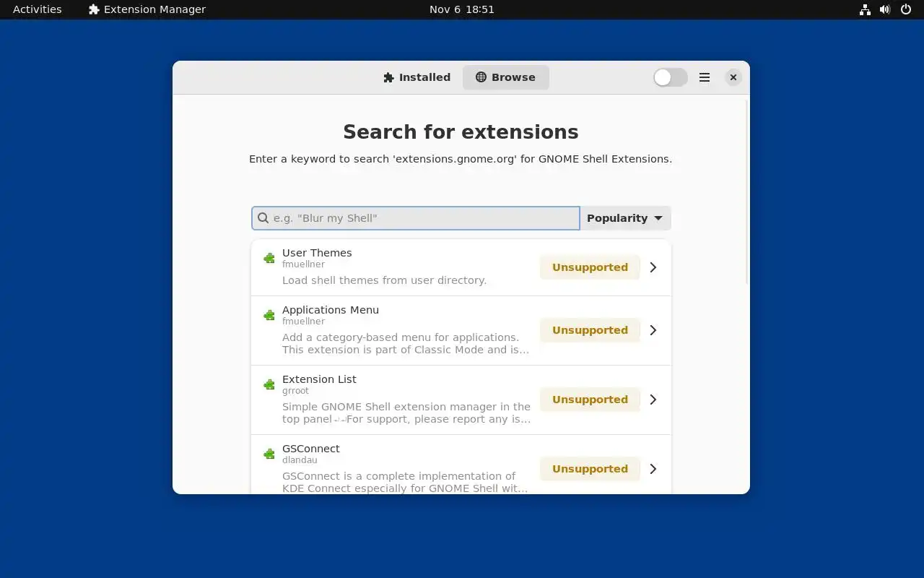Image resolution: width=924 pixels, height=578 pixels.
Task: Open the Extension Manager app menu in top bar
Action: (147, 9)
